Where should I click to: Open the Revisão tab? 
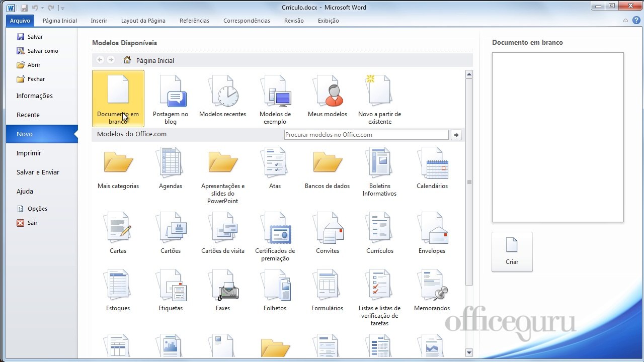(294, 21)
